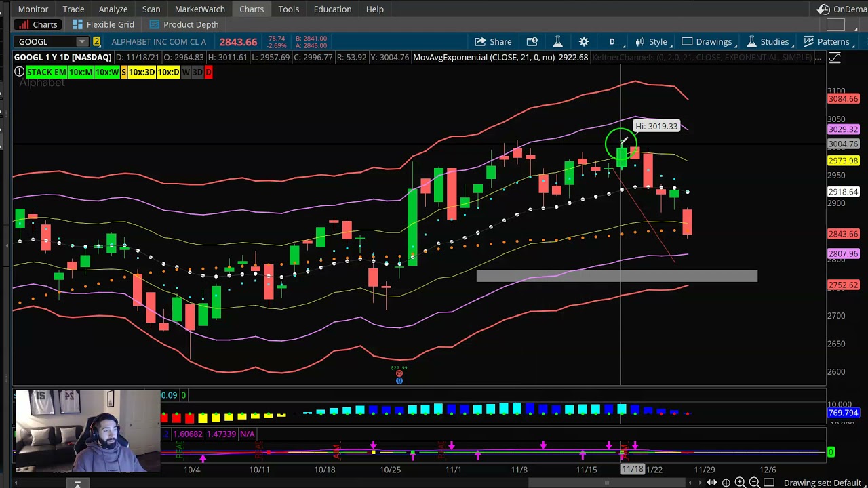Click the exclamation alert icon by STACK EM
This screenshot has height=488, width=868.
point(19,72)
